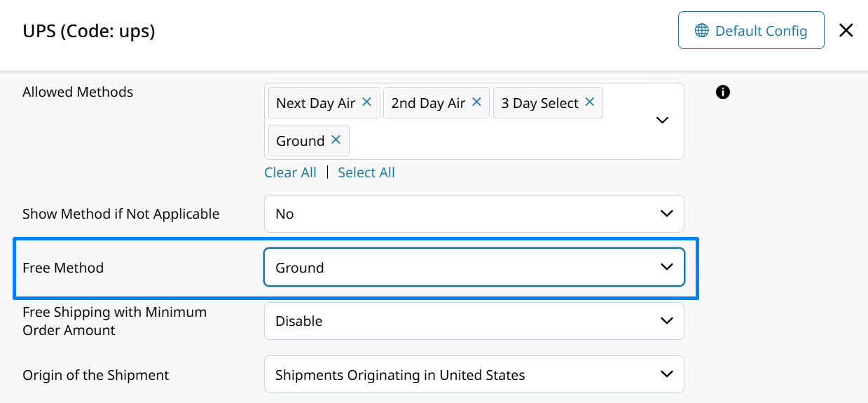868x403 pixels.
Task: Click inside the Allowed Methods input area
Action: (490, 142)
